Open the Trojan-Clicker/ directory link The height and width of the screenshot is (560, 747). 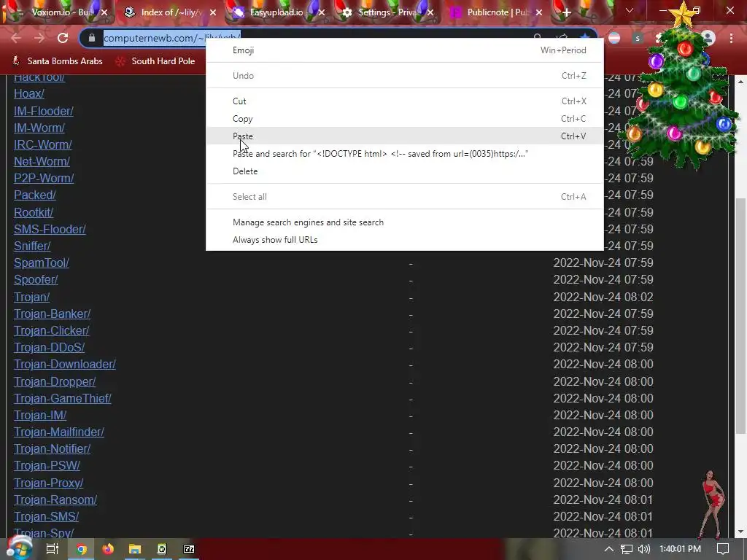pos(52,330)
